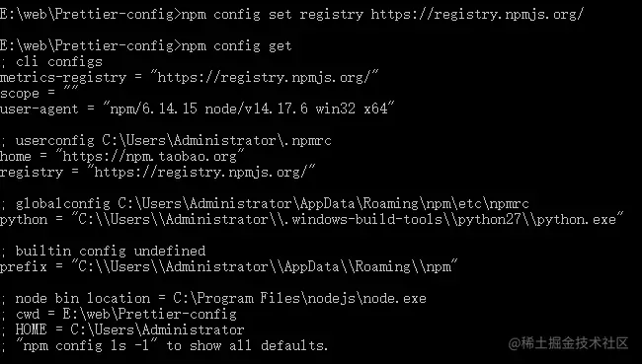The height and width of the screenshot is (364, 642).
Task: Click the user-agent npm/6.14.15 value
Action: (x=248, y=109)
